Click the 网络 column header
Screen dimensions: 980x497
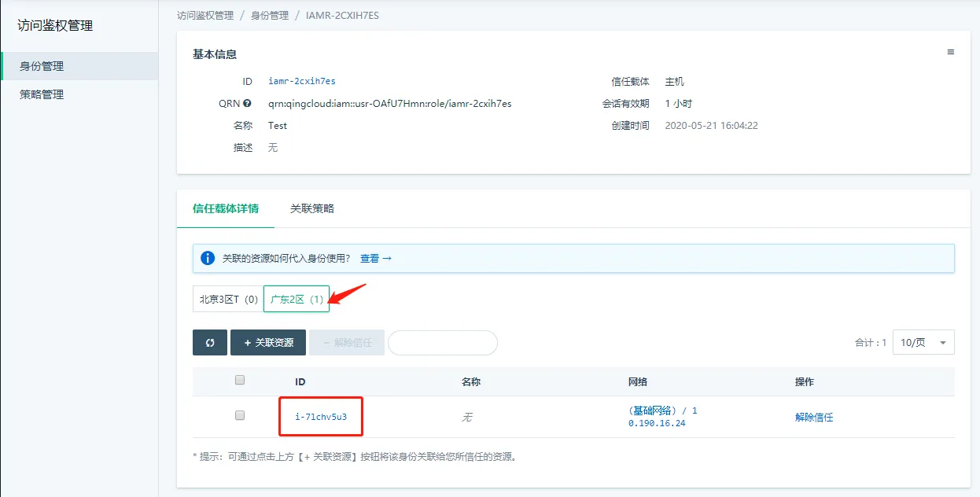(x=638, y=381)
